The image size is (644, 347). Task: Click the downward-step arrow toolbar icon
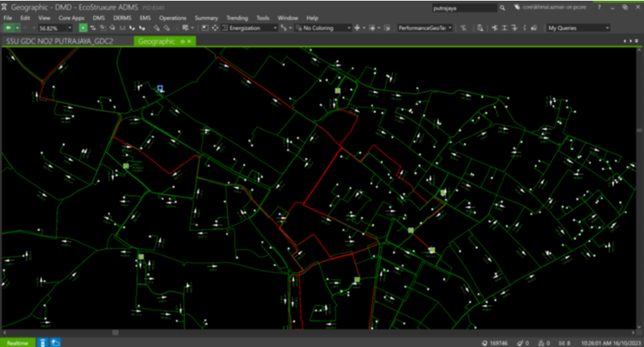click(x=515, y=28)
